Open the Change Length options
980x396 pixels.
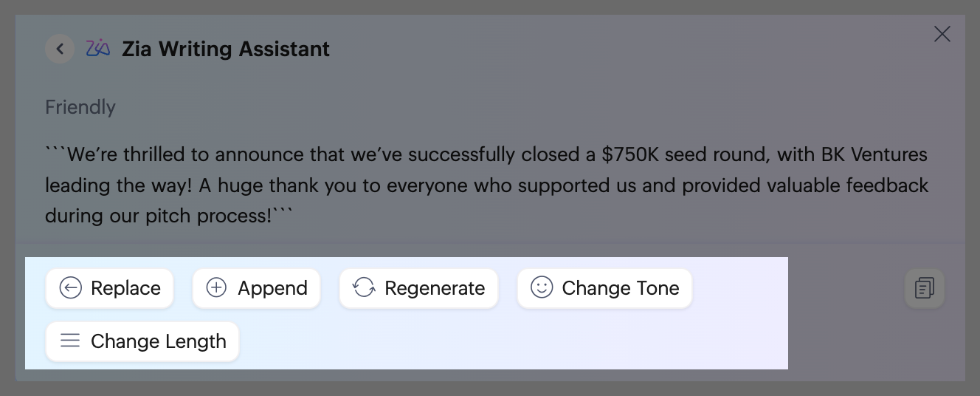142,341
